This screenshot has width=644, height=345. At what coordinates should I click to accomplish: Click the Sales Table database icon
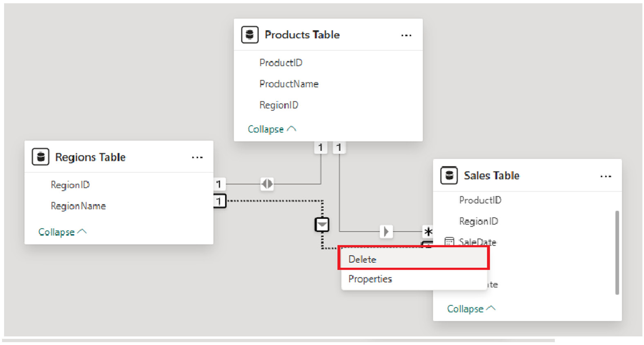tap(449, 176)
